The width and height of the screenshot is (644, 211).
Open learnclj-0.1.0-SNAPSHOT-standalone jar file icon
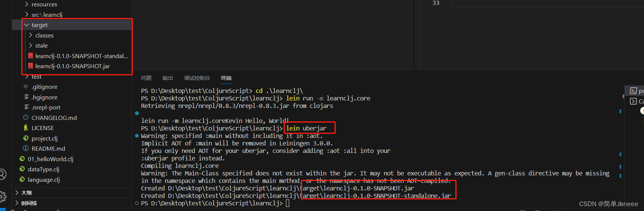[31, 56]
